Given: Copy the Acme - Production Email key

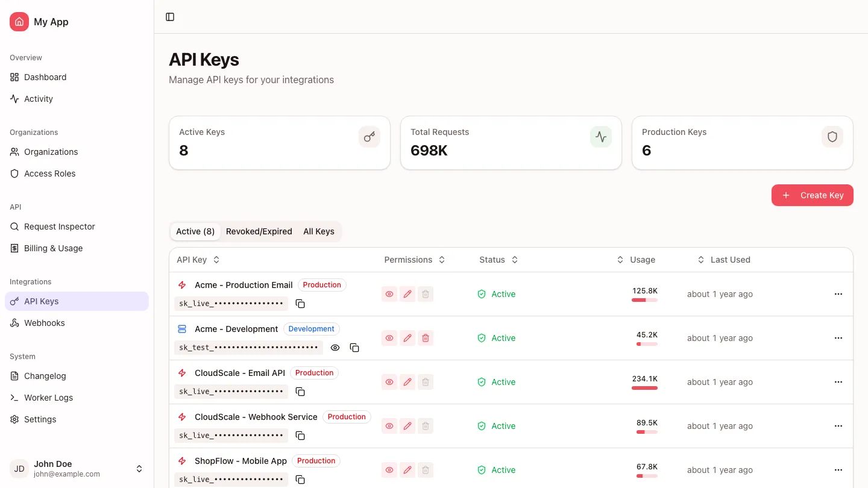Looking at the screenshot, I should [300, 304].
